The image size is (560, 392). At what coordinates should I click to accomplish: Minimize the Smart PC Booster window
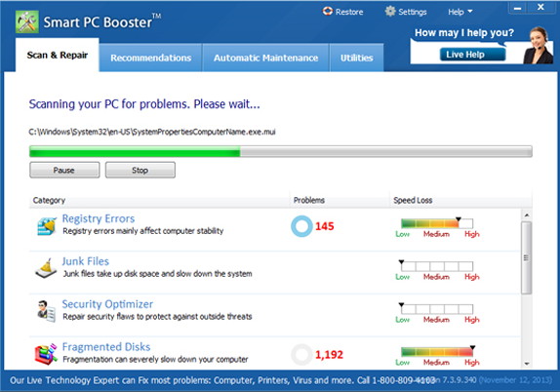(517, 8)
